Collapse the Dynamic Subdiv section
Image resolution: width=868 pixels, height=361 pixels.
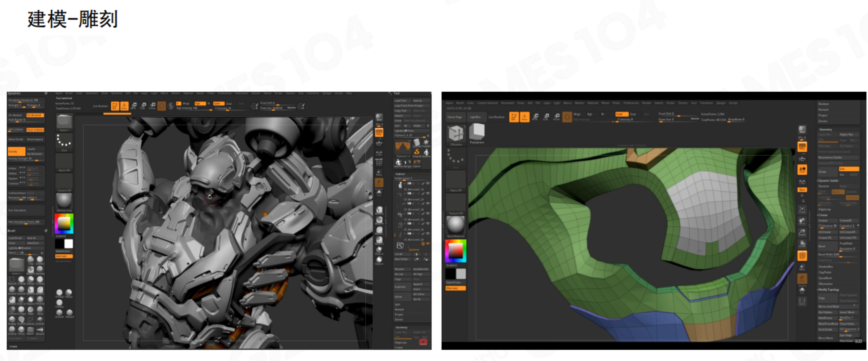point(828,181)
